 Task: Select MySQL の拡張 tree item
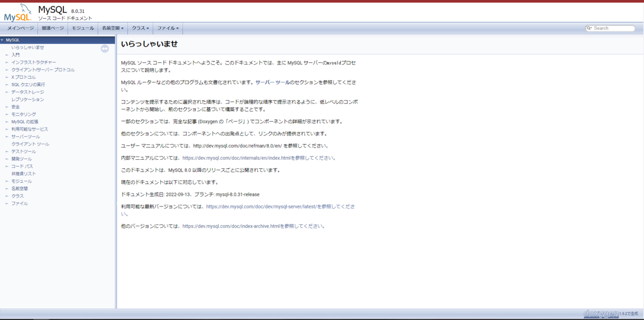coord(25,122)
